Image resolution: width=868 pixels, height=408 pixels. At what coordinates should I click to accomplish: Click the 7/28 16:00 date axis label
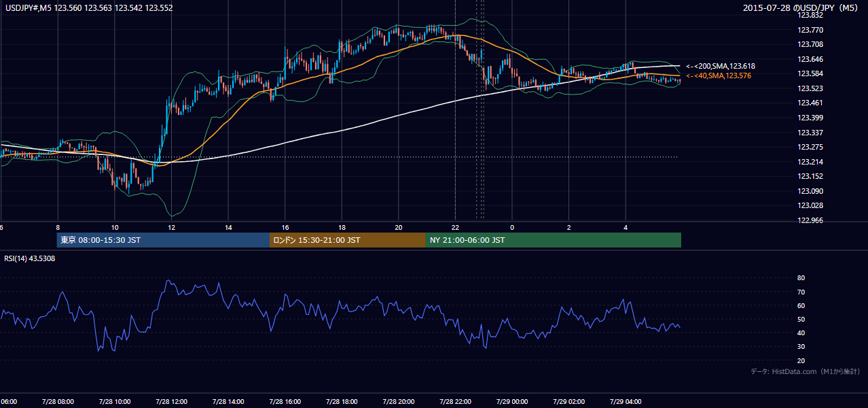285,402
